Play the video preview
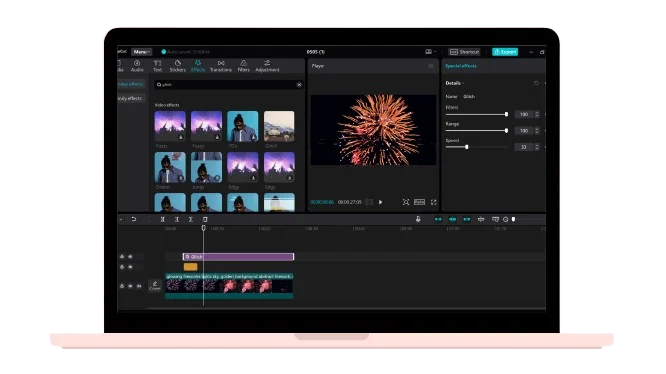This screenshot has height=374, width=666. click(x=381, y=202)
